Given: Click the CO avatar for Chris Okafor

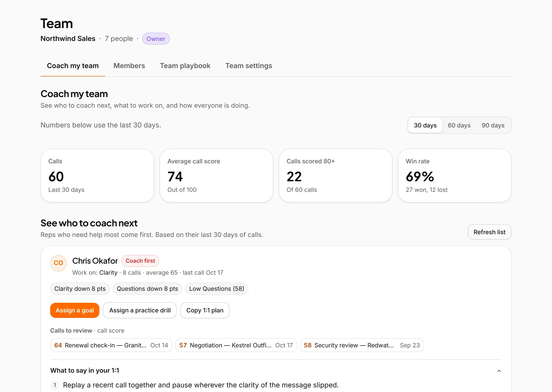Looking at the screenshot, I should (x=58, y=263).
